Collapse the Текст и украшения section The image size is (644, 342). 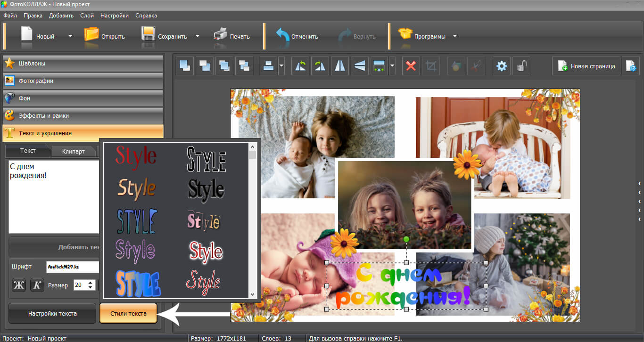tap(83, 133)
